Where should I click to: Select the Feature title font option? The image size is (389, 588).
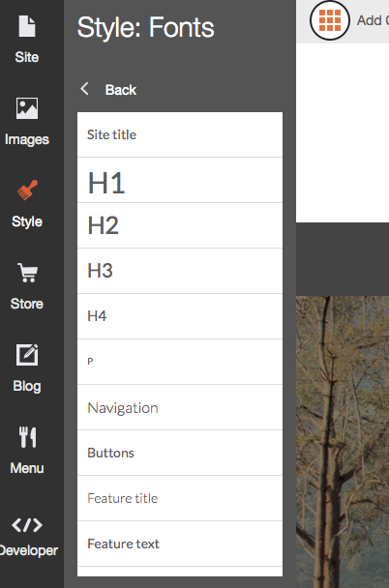[x=180, y=498]
